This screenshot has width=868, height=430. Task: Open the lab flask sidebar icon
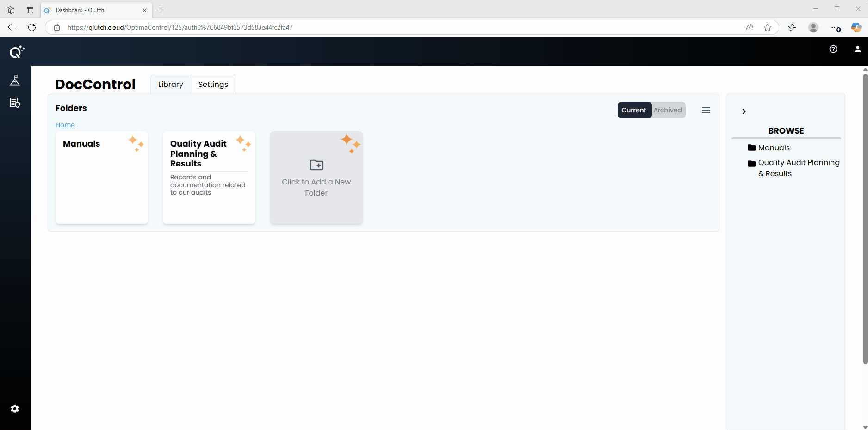pyautogui.click(x=15, y=80)
